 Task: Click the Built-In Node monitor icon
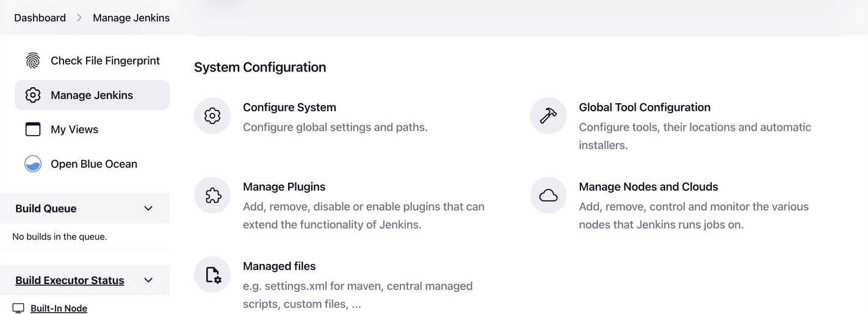(x=18, y=309)
